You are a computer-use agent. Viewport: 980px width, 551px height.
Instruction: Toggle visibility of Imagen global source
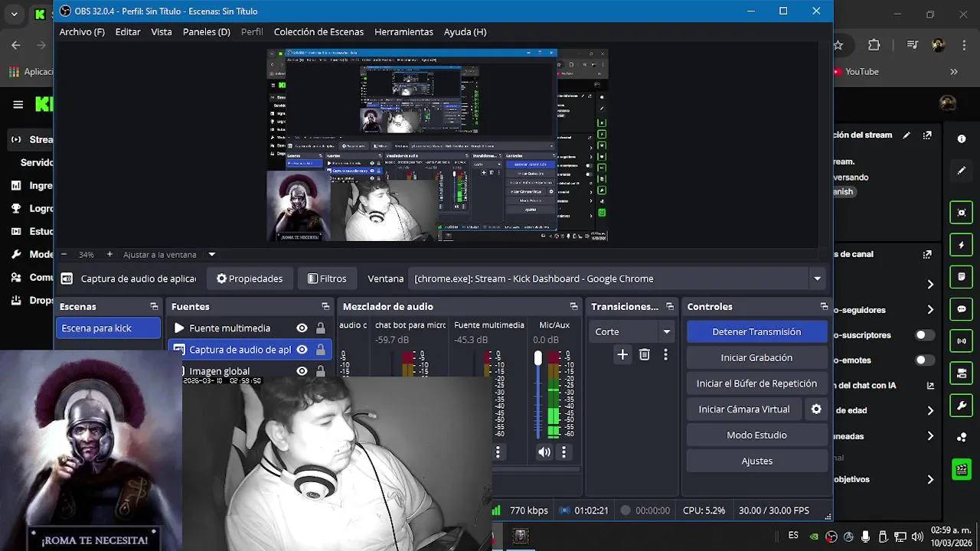(x=302, y=371)
